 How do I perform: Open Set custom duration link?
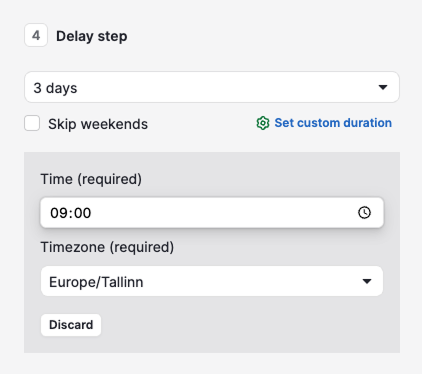333,123
